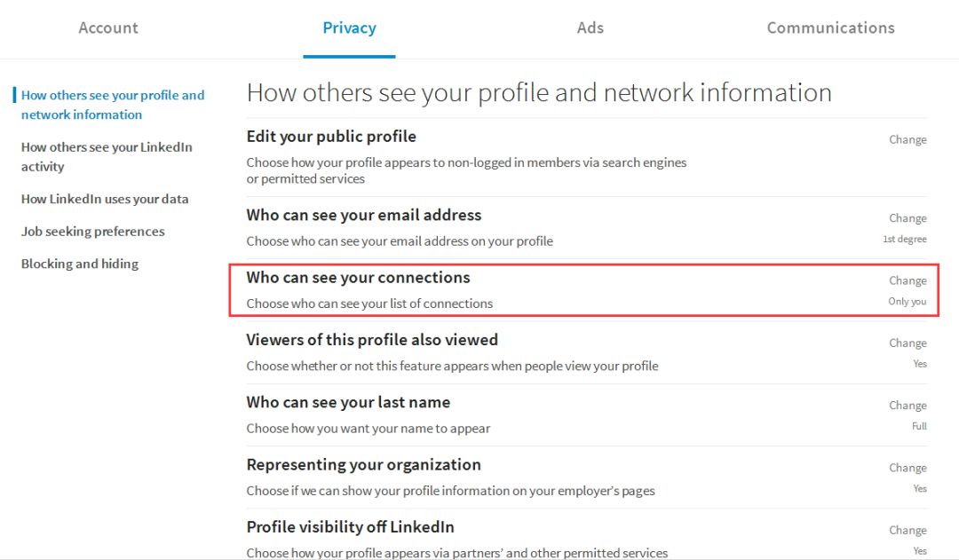This screenshot has height=560, width=959.
Task: Switch to the Account tab
Action: click(x=108, y=28)
